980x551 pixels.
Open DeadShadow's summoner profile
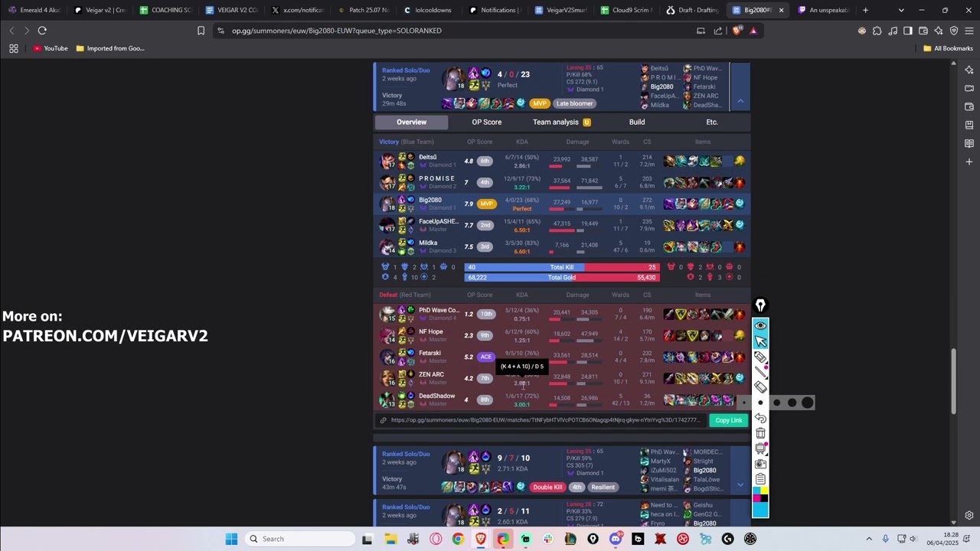click(x=437, y=396)
